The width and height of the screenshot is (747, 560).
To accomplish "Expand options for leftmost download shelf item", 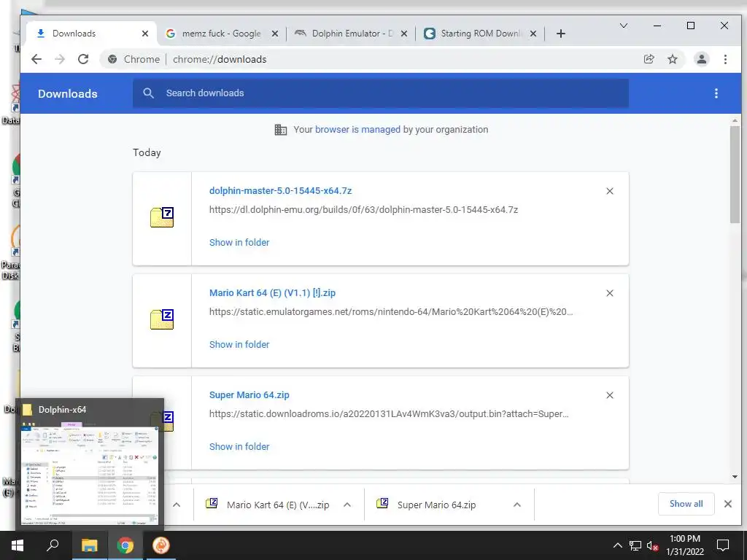I will 177,505.
